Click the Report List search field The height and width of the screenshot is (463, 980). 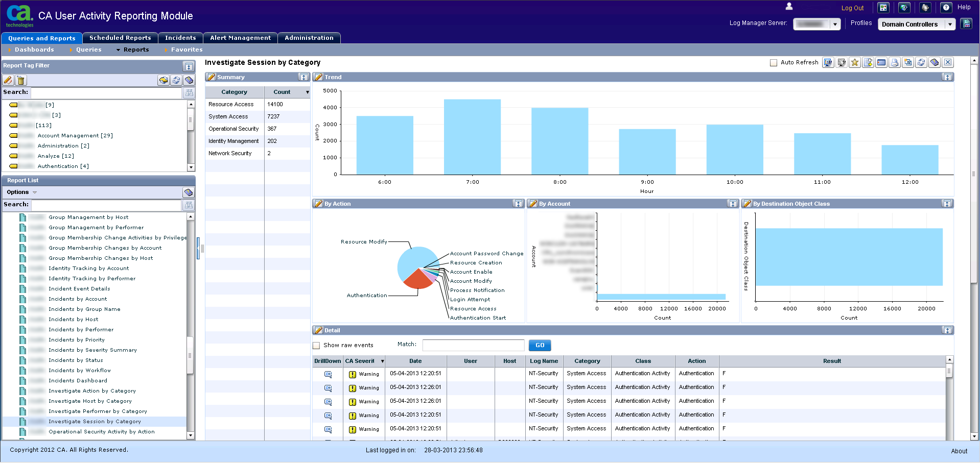coord(106,205)
